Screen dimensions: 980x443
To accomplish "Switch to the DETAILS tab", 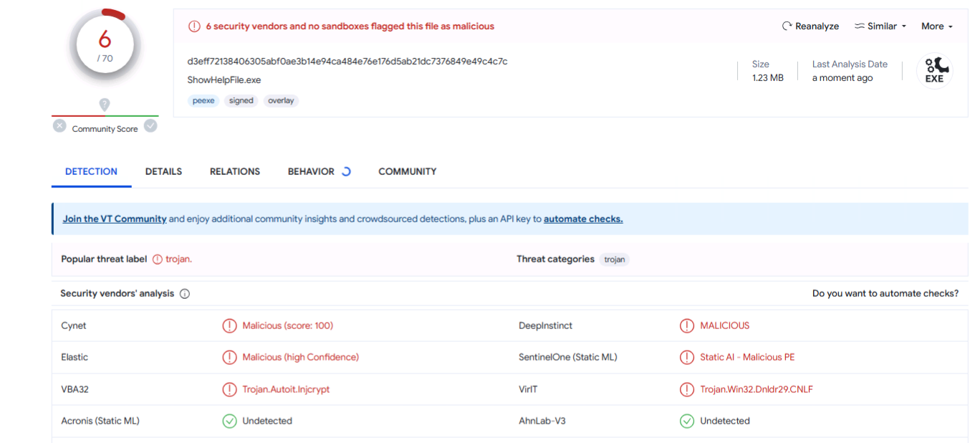I will (163, 171).
